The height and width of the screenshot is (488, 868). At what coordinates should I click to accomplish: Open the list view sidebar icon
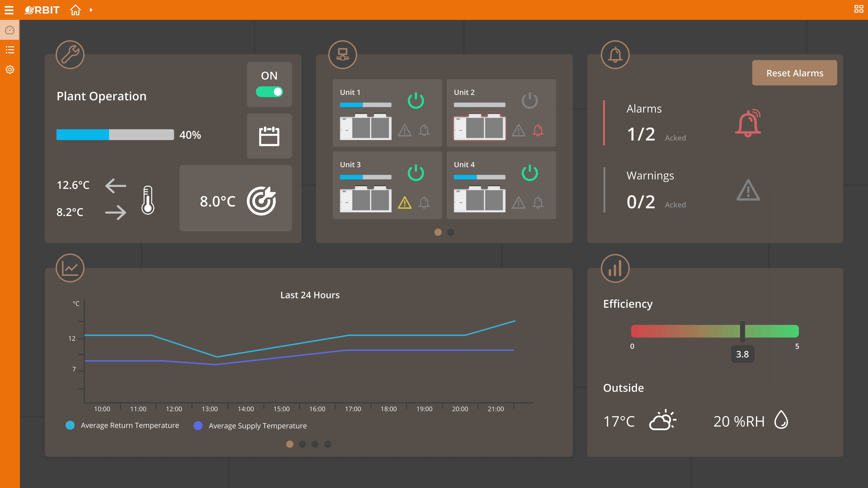coord(10,50)
